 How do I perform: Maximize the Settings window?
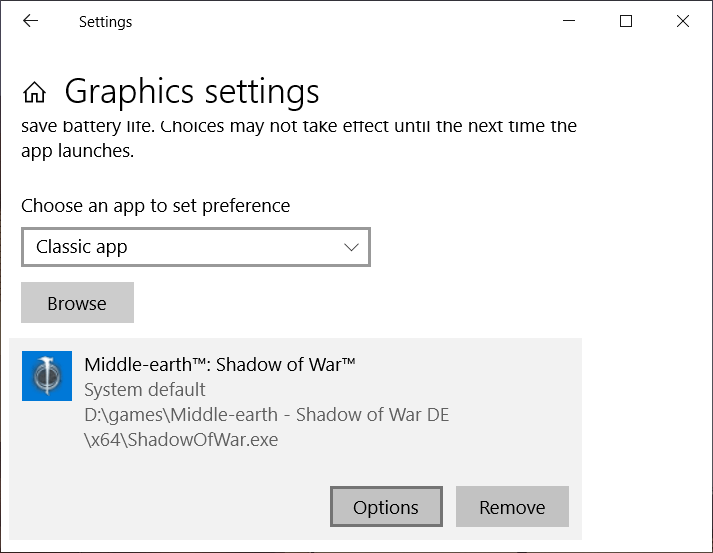pos(626,21)
